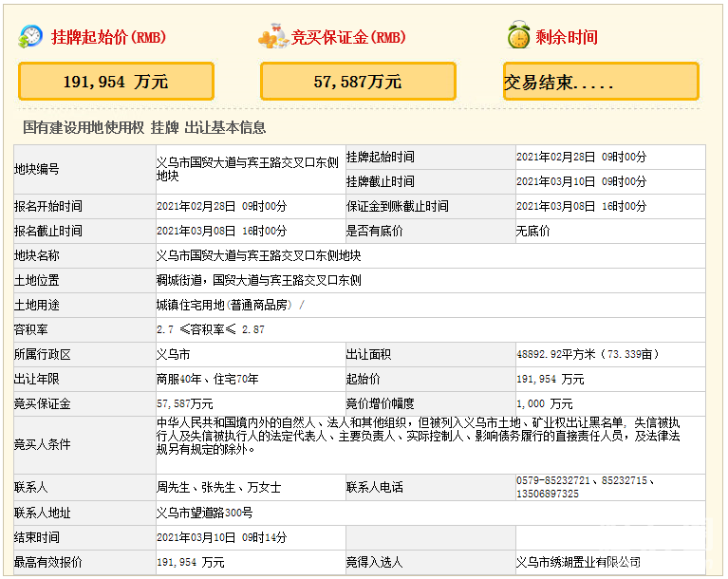The height and width of the screenshot is (579, 728).
Task: Click the 容积率 range value cell
Action: tap(211, 329)
